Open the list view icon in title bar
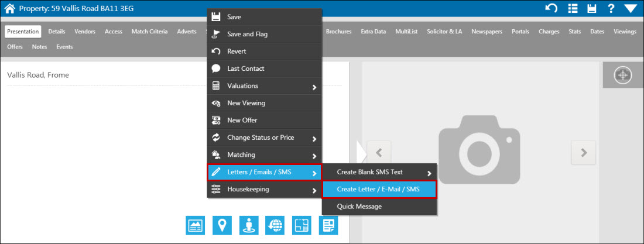The height and width of the screenshot is (244, 644). tap(573, 8)
